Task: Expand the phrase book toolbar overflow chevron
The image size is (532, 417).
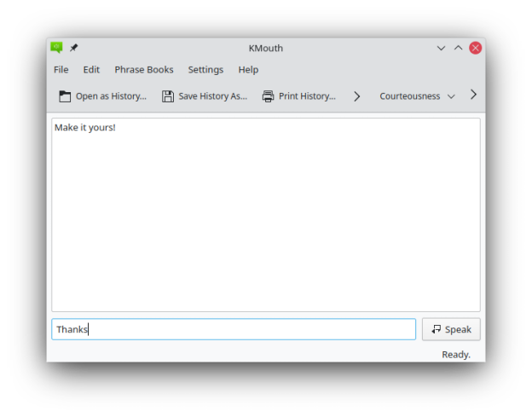Action: (474, 95)
